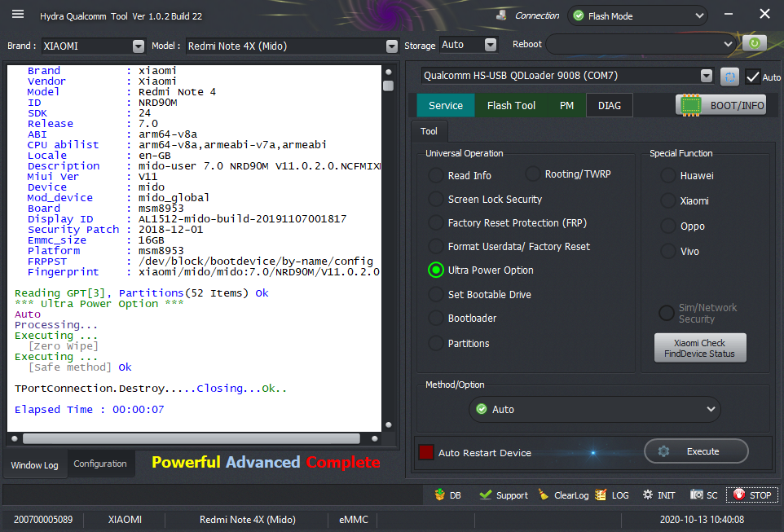Select the Ultra Power Option radio
784x532 pixels.
click(436, 270)
